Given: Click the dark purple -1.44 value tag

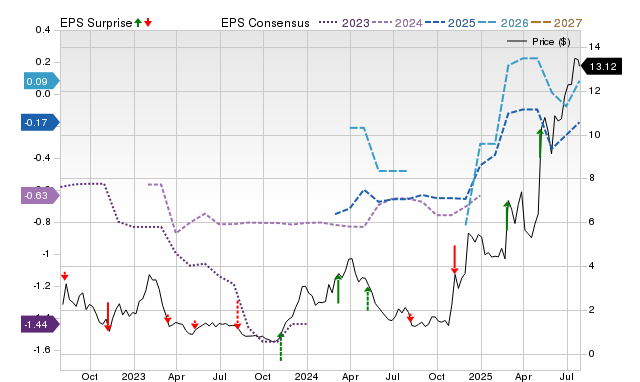Looking at the screenshot, I should click(40, 325).
